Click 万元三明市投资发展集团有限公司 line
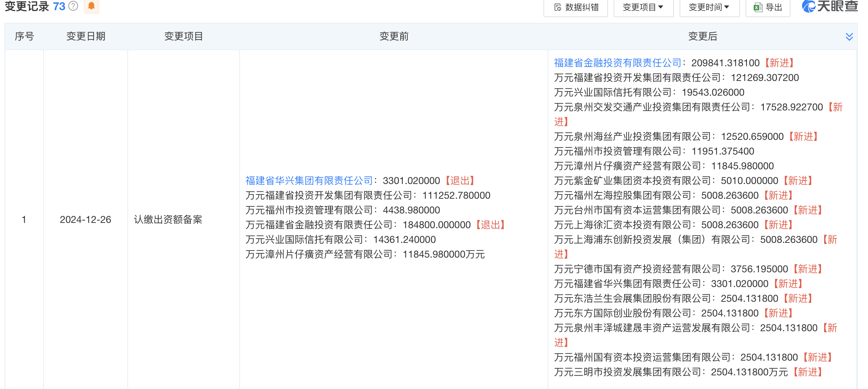The width and height of the screenshot is (868, 389). 688,372
